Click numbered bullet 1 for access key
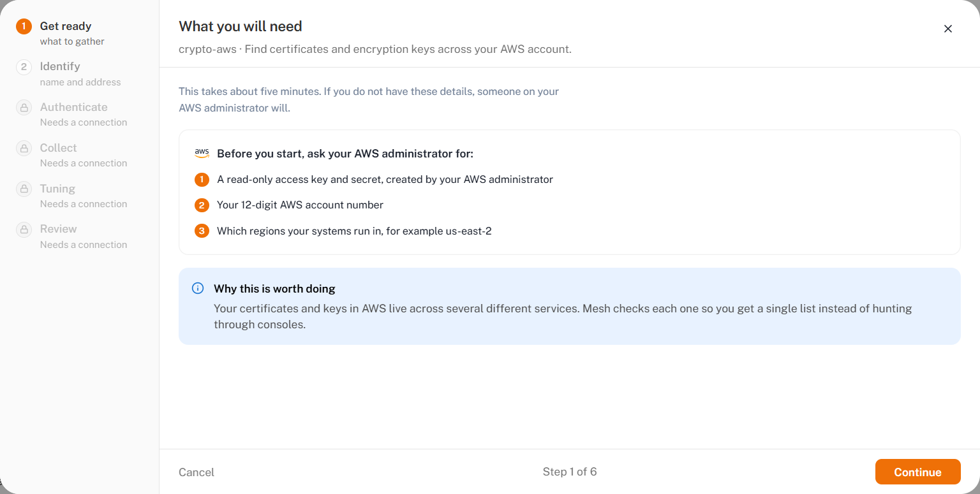Image resolution: width=980 pixels, height=494 pixels. click(x=202, y=180)
